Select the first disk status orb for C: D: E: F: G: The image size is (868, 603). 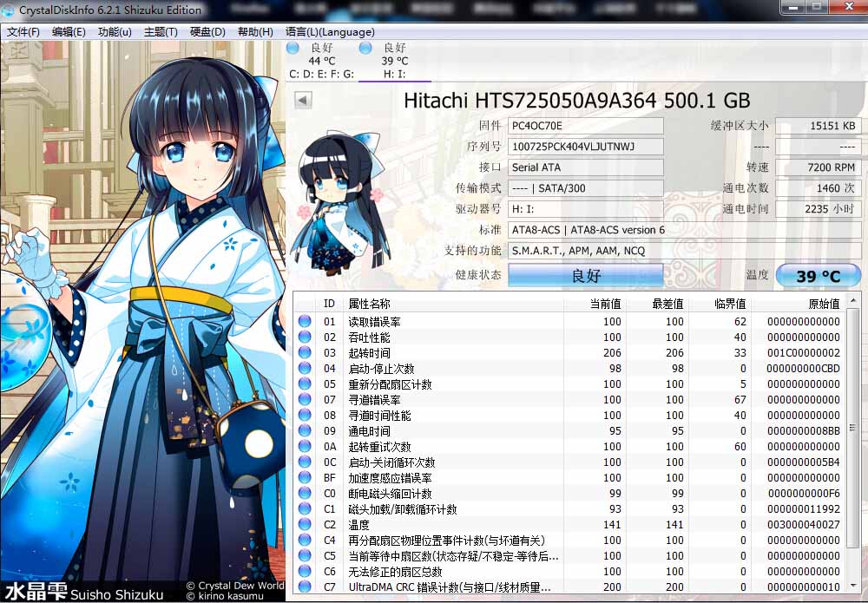click(293, 48)
